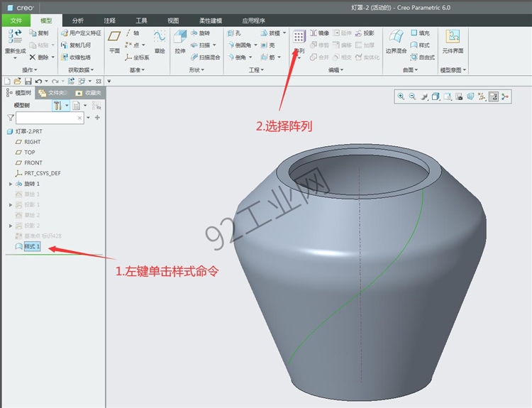Select 样式 1 in the model tree
This screenshot has width=532, height=408.
(32, 246)
